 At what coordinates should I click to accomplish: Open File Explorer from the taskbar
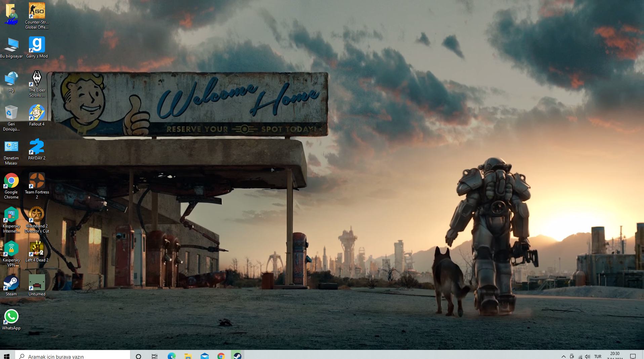188,356
